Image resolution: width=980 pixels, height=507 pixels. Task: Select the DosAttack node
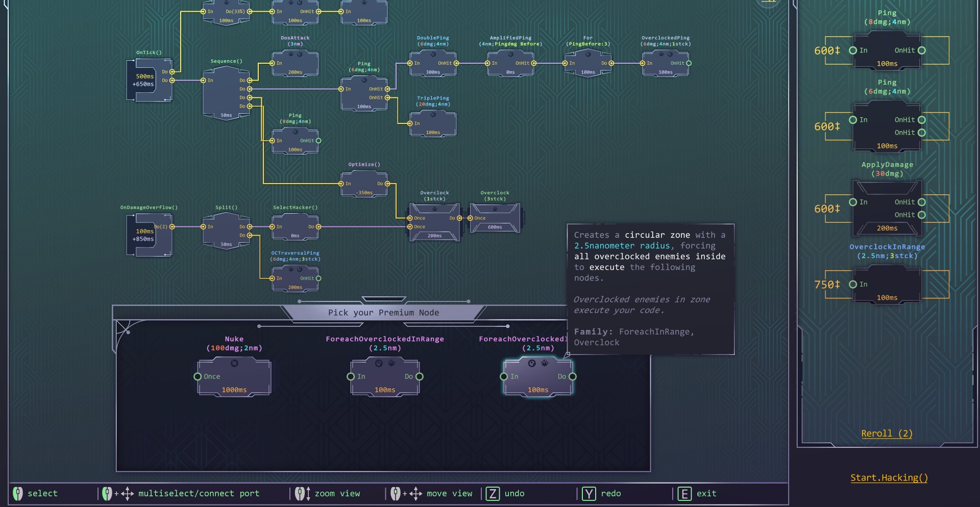tap(295, 64)
